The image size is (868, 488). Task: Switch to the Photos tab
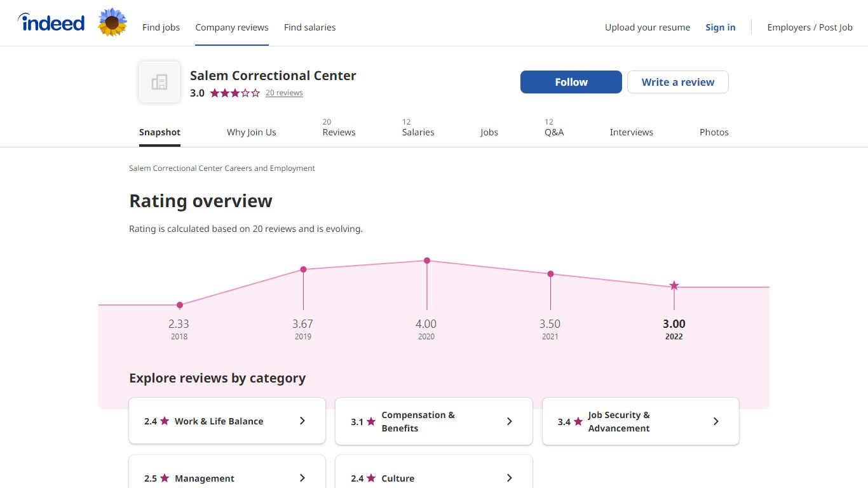click(x=714, y=132)
